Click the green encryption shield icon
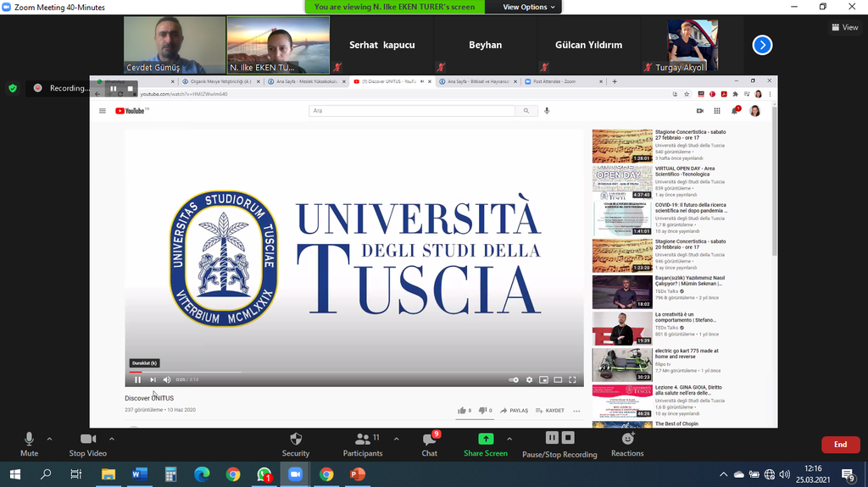 tap(13, 88)
